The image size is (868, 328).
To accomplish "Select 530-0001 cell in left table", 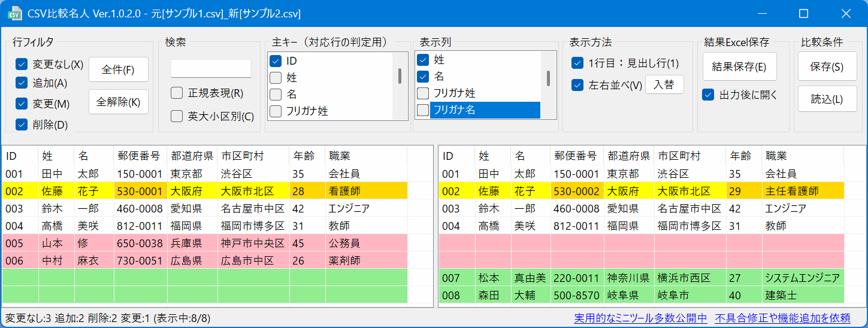I will point(140,191).
